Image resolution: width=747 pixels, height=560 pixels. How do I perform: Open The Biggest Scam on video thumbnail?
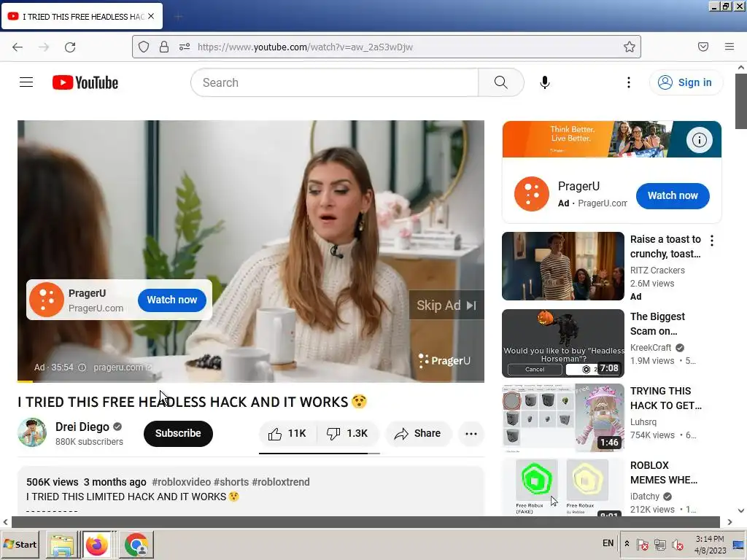(563, 343)
